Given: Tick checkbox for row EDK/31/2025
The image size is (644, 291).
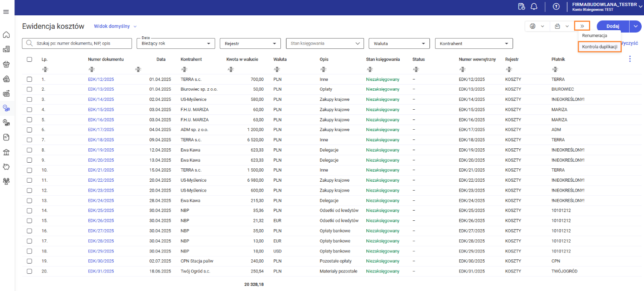Looking at the screenshot, I should click(29, 271).
